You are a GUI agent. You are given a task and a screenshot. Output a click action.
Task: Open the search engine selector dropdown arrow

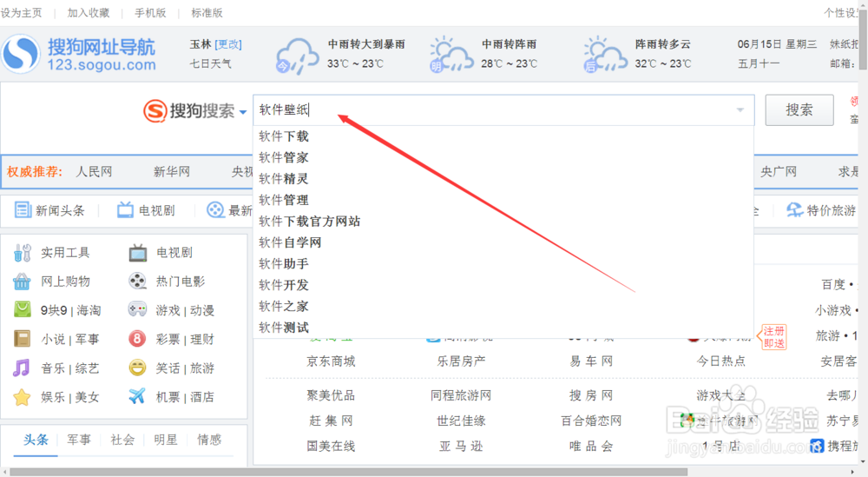click(x=242, y=112)
